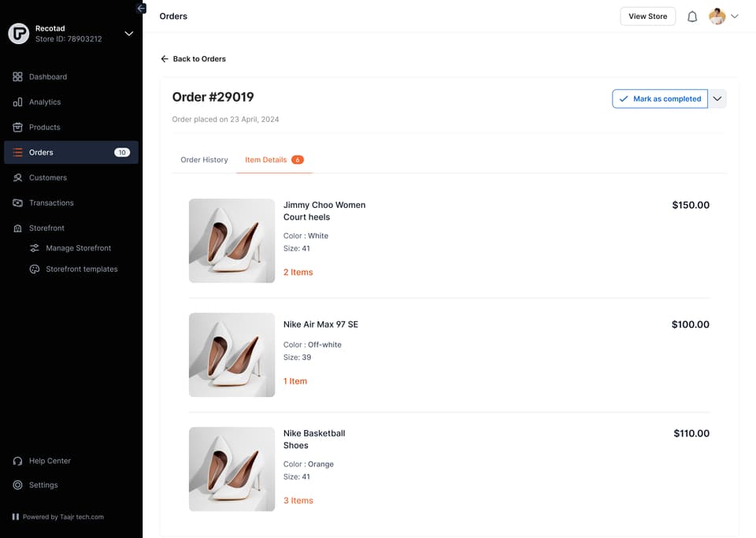
Task: Open the Nike Basketball Shoes thumbnail
Action: pos(232,469)
